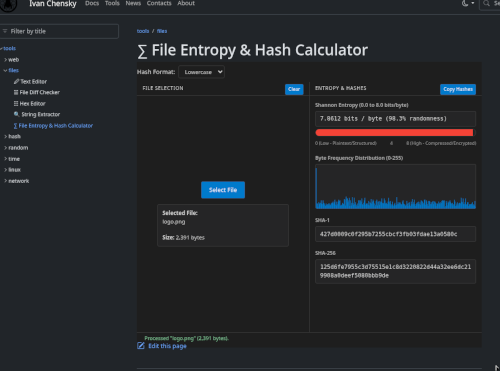
Task: Click the logo.png selected file name
Action: tap(174, 222)
